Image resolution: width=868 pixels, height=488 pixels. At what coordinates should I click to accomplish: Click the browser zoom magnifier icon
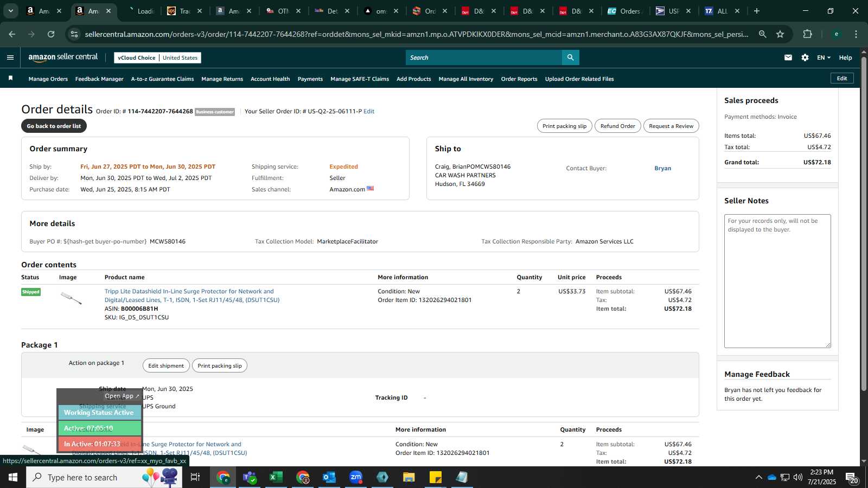click(x=763, y=34)
